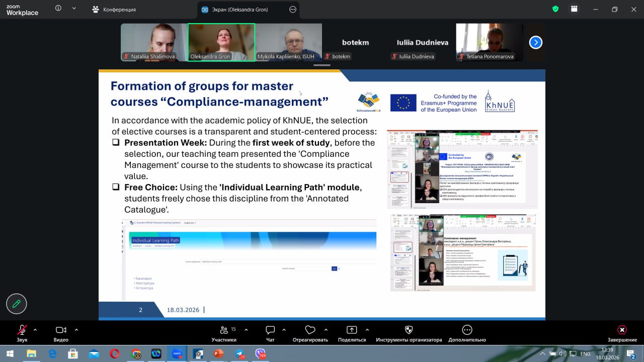Expand the arrow next to Участники
Viewport: 644px width, 362px height.
click(x=246, y=330)
